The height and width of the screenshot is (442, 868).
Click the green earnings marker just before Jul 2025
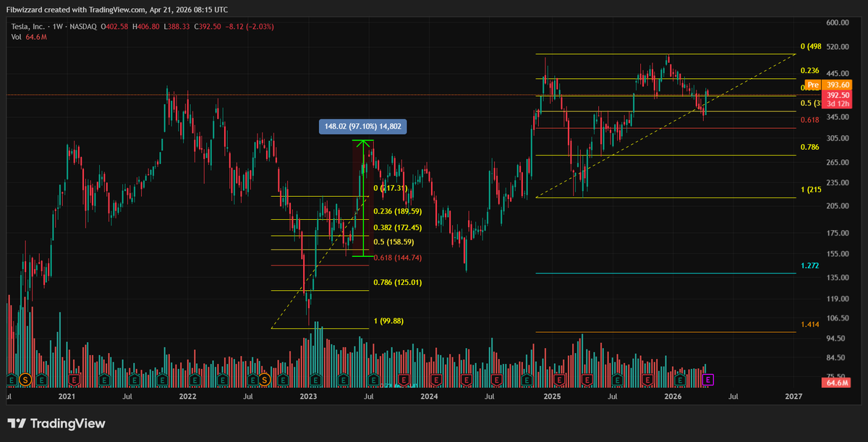click(x=617, y=379)
